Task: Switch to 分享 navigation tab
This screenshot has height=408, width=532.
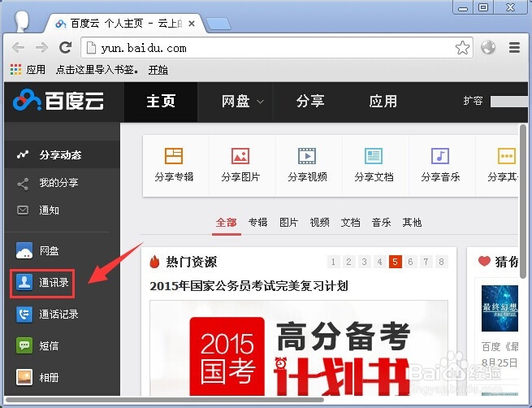Action: tap(310, 102)
